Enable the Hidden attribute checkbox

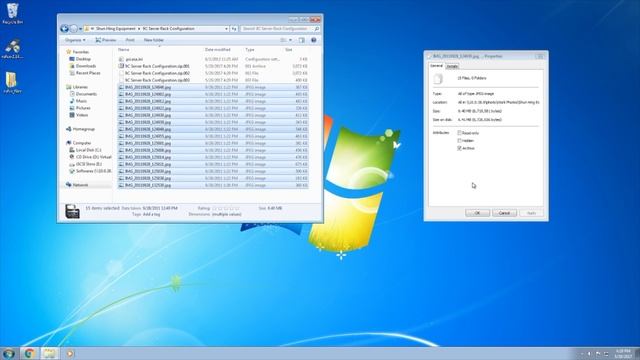pyautogui.click(x=459, y=141)
